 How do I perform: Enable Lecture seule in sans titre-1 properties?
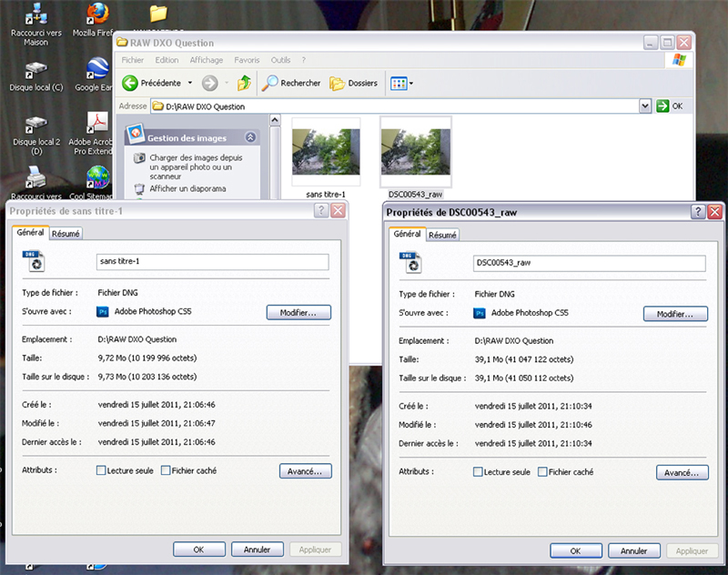pos(101,470)
